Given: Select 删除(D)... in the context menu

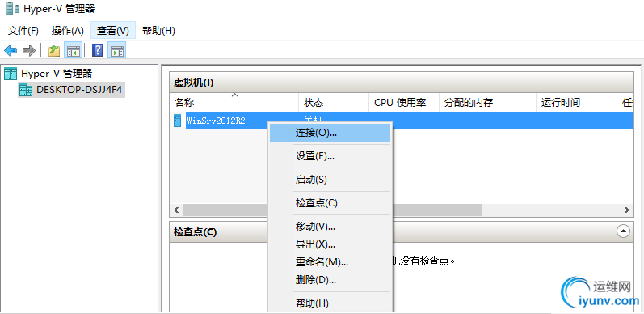Looking at the screenshot, I should coord(330,280).
